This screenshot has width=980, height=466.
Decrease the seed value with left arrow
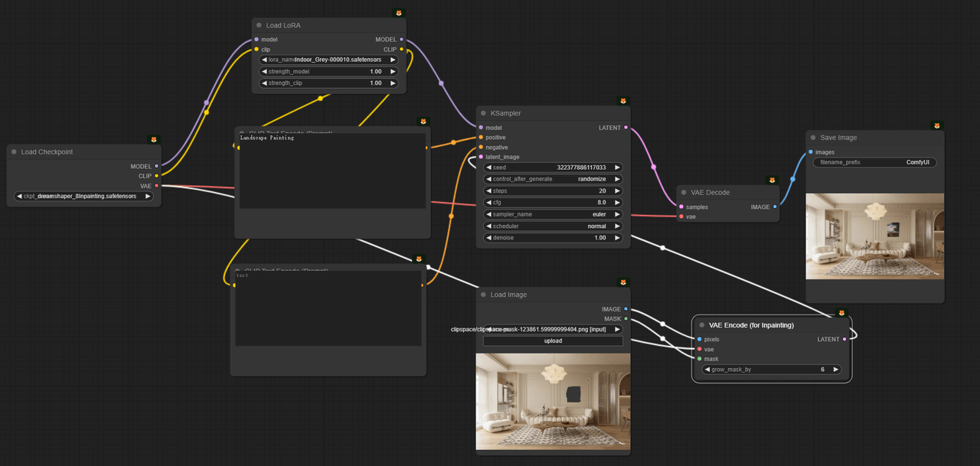tap(489, 167)
